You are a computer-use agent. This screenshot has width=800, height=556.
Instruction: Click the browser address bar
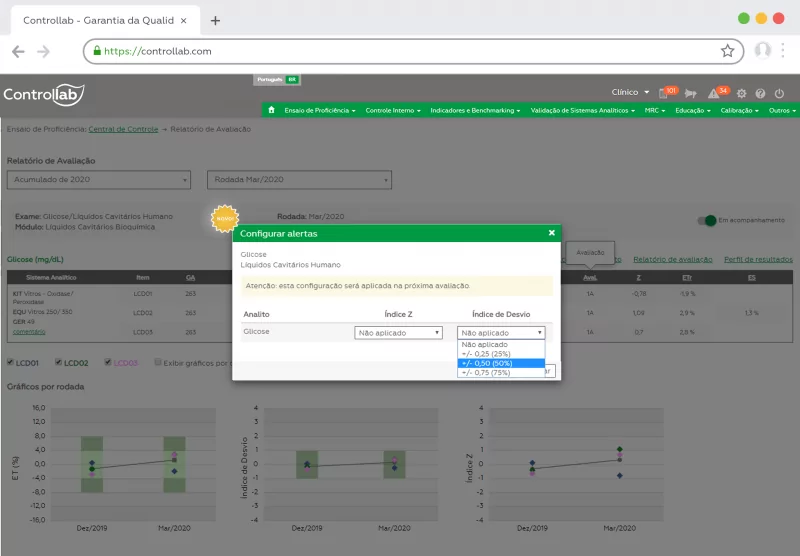click(x=413, y=51)
